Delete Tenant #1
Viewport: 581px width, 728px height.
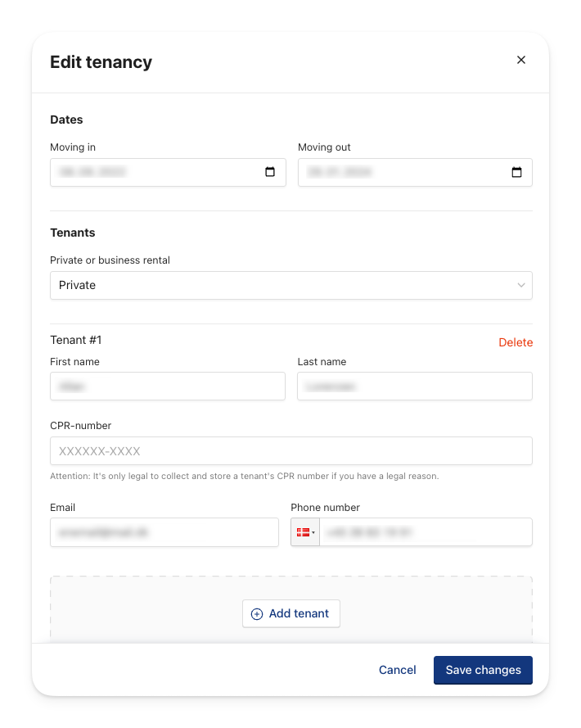click(516, 342)
